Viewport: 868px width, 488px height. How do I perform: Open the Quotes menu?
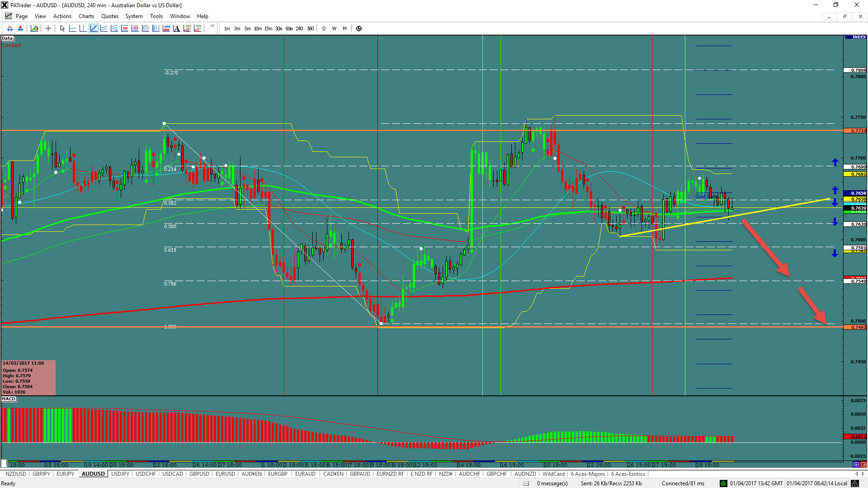[x=110, y=16]
